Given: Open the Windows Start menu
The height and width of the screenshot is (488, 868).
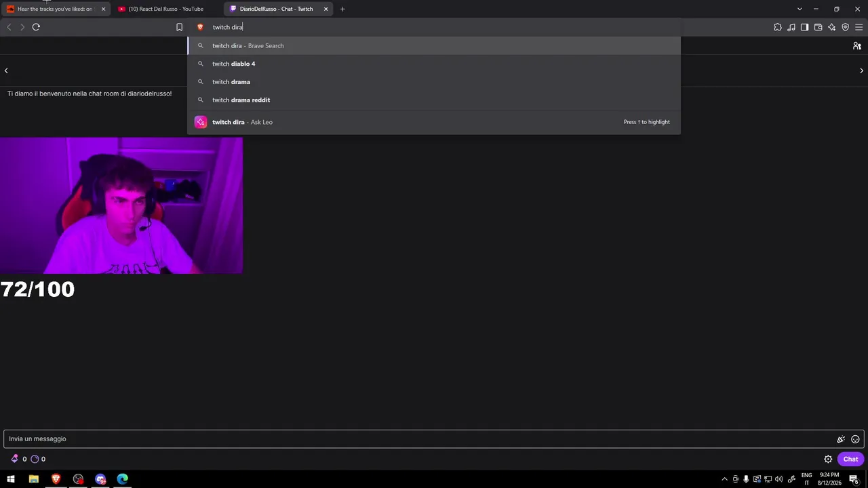Looking at the screenshot, I should click(11, 479).
